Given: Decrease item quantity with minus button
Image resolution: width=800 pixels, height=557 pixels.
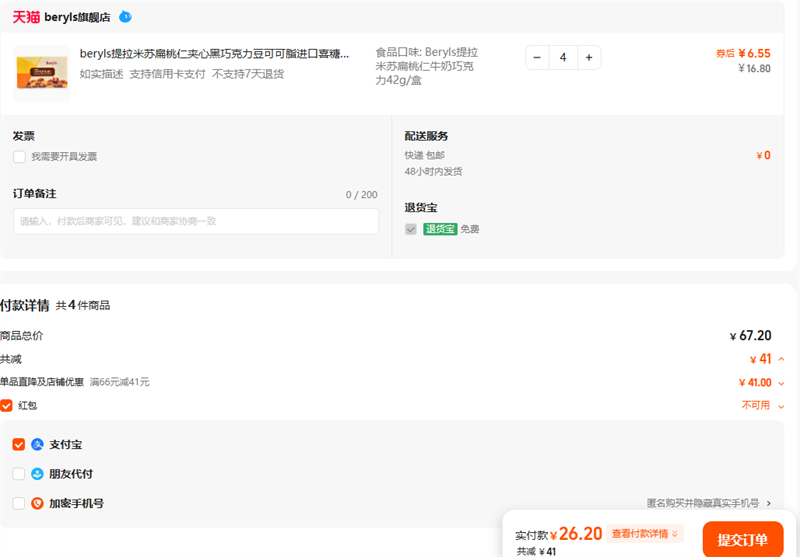Looking at the screenshot, I should click(537, 58).
